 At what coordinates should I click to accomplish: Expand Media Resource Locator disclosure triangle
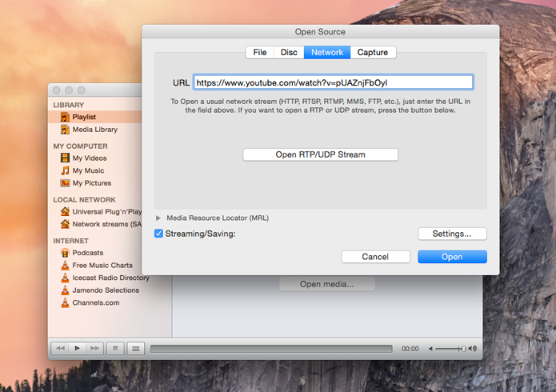(x=158, y=218)
